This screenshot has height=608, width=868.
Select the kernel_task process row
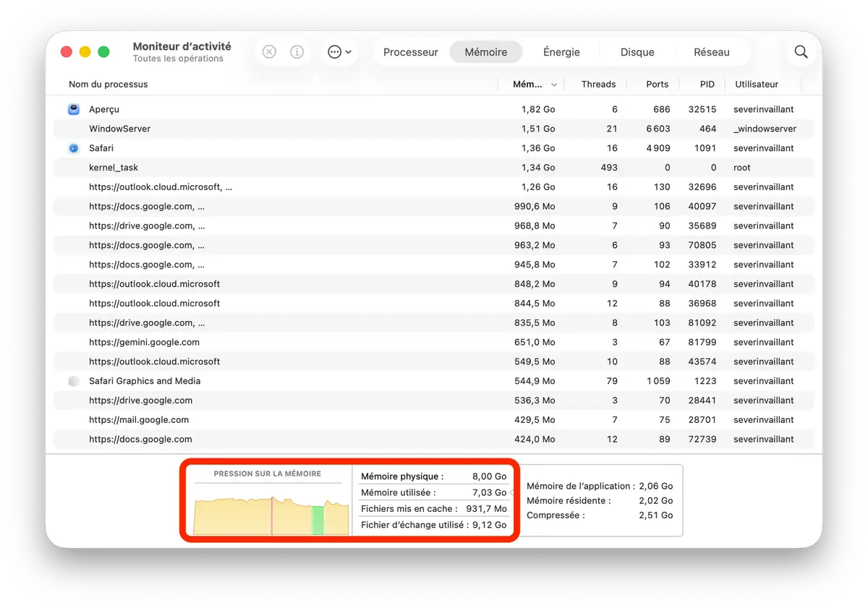click(434, 168)
